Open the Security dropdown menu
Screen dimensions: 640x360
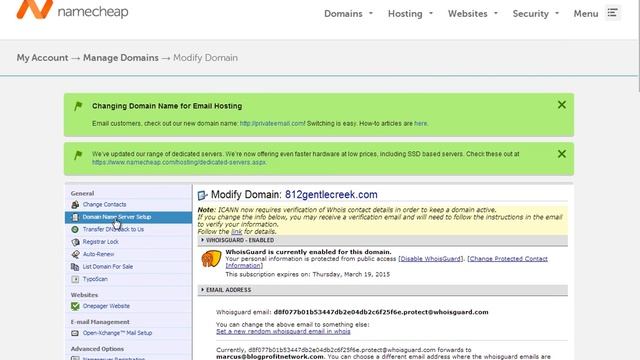coord(536,13)
